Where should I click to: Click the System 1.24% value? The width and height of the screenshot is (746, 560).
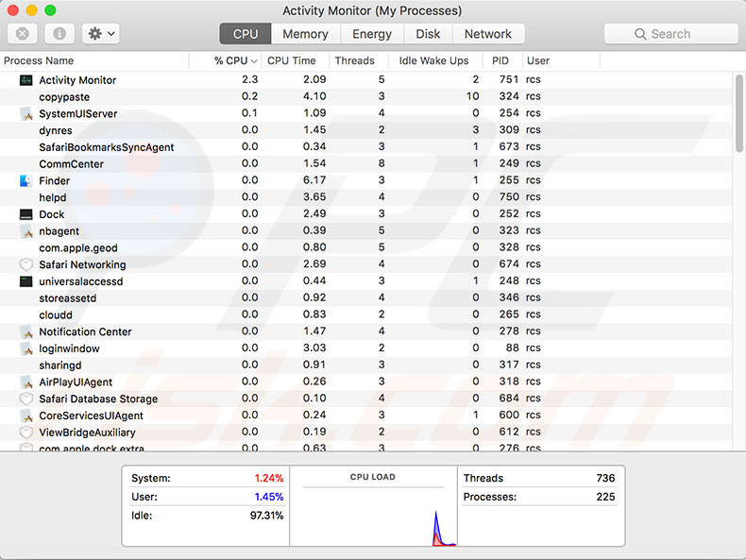click(269, 478)
